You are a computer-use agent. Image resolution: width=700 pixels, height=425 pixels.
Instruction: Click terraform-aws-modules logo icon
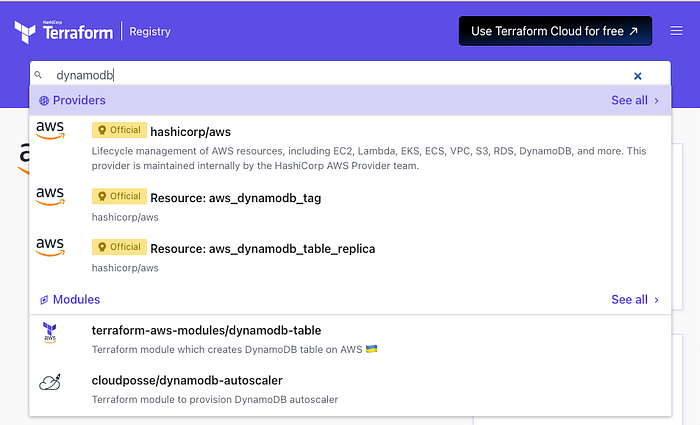click(50, 333)
